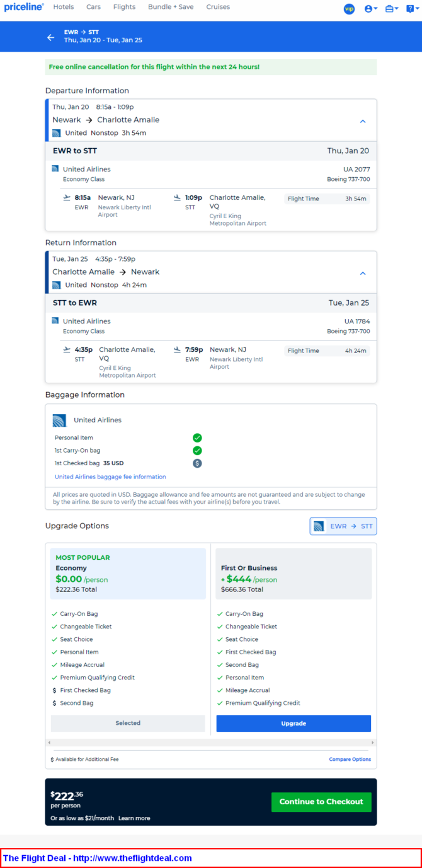Click the takeoff icon at 4:35p
This screenshot has width=422, height=868.
click(67, 350)
